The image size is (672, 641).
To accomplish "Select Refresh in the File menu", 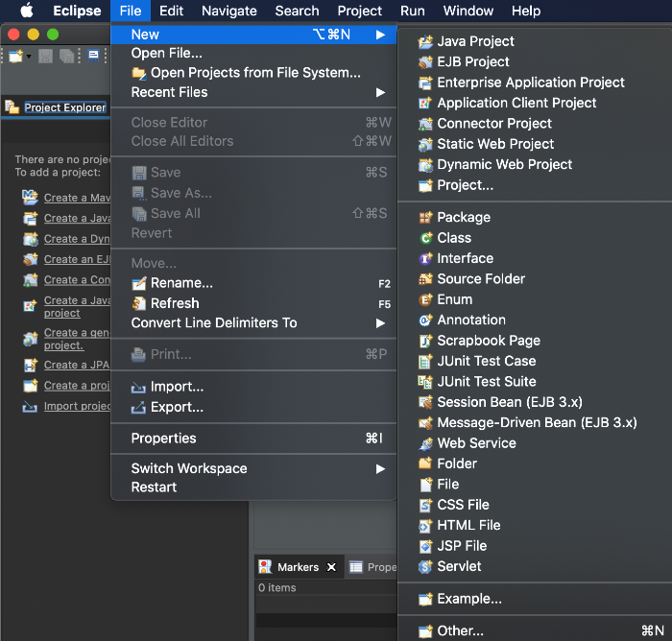I will coord(253,303).
